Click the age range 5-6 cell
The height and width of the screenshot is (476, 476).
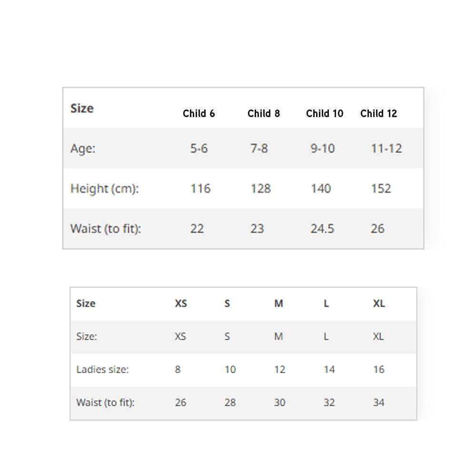(x=199, y=149)
